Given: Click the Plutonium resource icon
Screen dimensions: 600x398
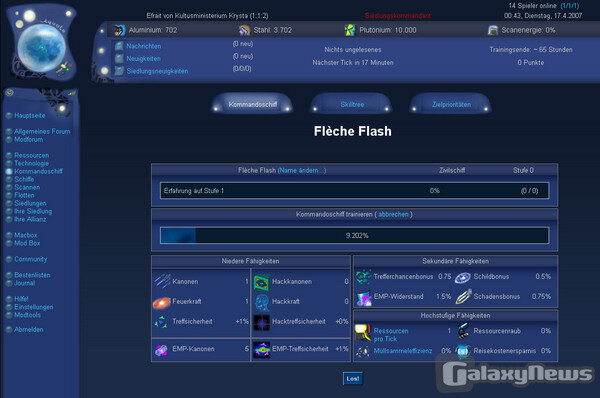Looking at the screenshot, I should click(x=350, y=30).
